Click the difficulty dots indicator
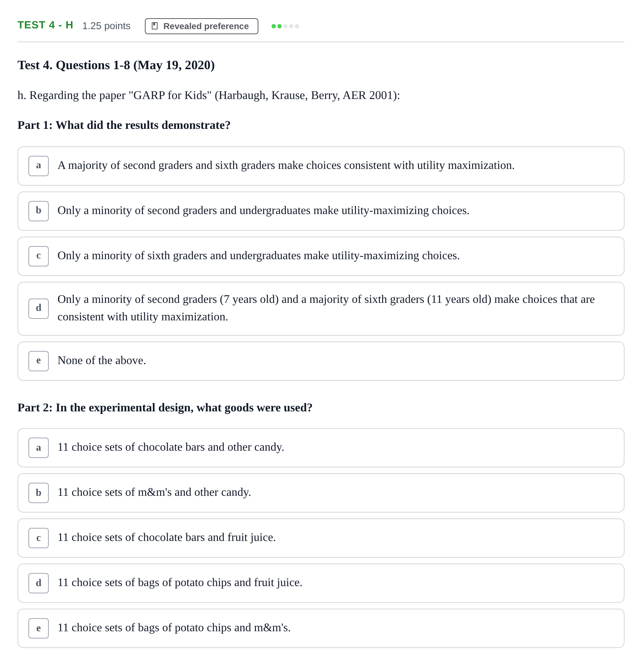This screenshot has width=642, height=672. (x=285, y=26)
